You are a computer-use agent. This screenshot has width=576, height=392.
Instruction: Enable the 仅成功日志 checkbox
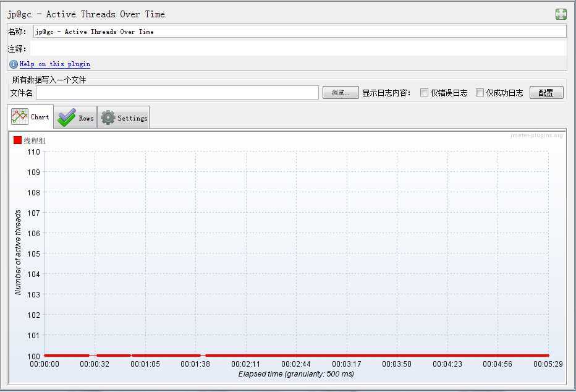coord(480,93)
